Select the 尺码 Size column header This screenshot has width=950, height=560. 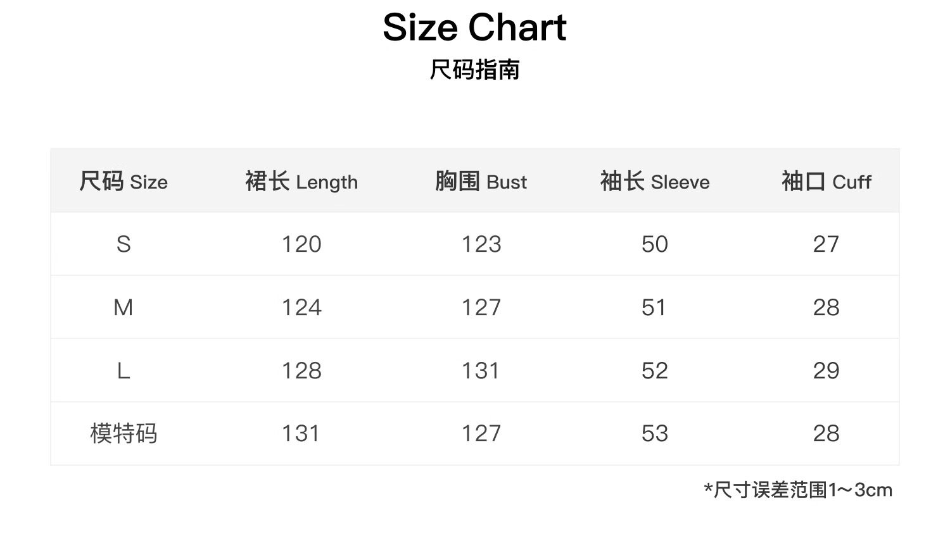pos(123,182)
